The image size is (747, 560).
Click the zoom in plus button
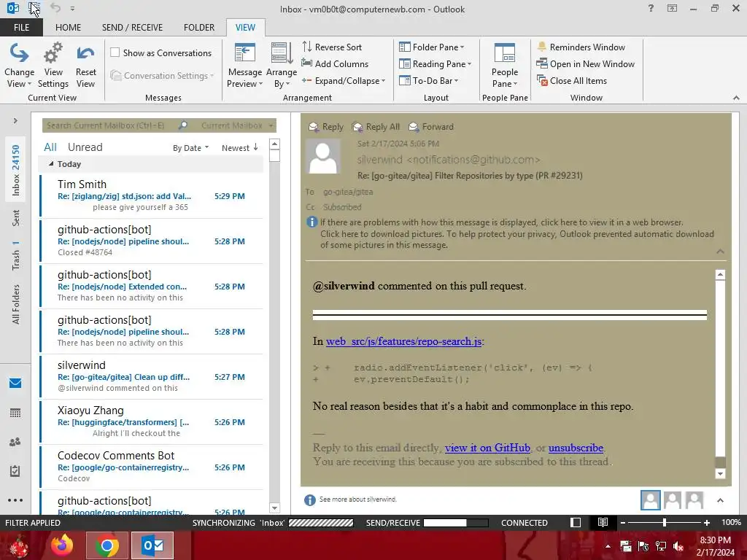706,522
